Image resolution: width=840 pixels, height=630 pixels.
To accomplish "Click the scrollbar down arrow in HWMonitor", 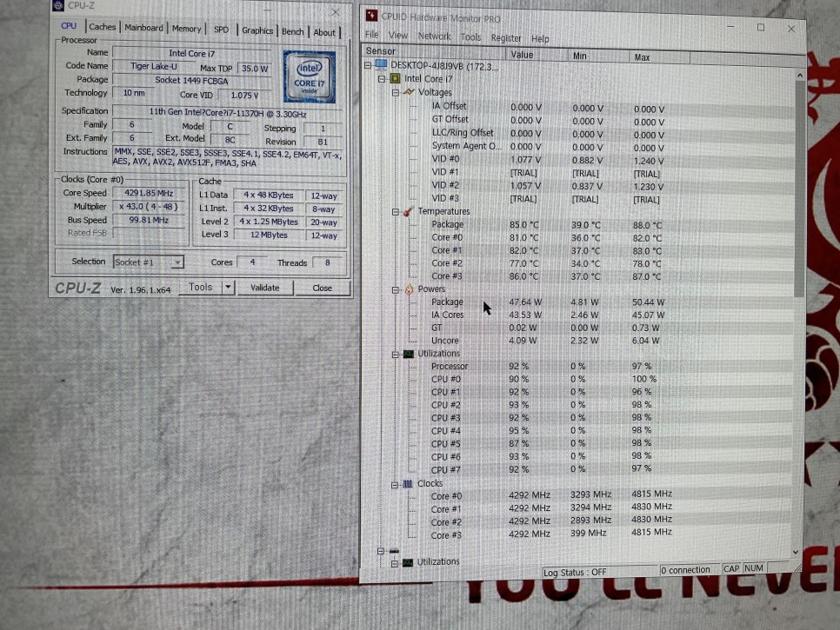I will click(796, 553).
